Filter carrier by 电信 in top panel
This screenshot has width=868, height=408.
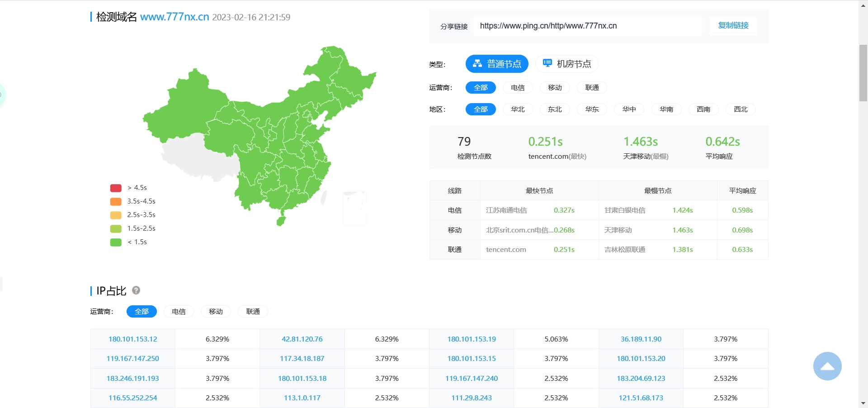click(518, 88)
